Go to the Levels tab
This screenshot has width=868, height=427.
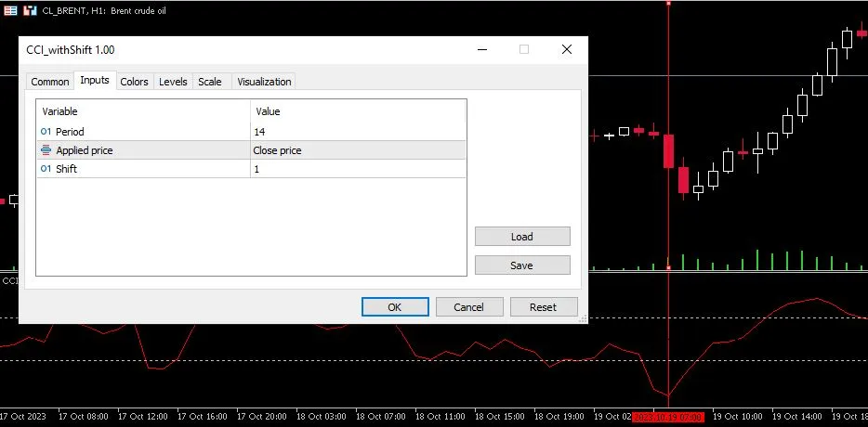tap(173, 82)
